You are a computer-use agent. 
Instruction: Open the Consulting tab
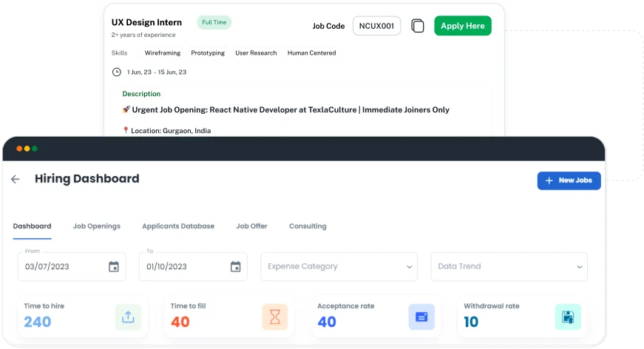(x=308, y=226)
